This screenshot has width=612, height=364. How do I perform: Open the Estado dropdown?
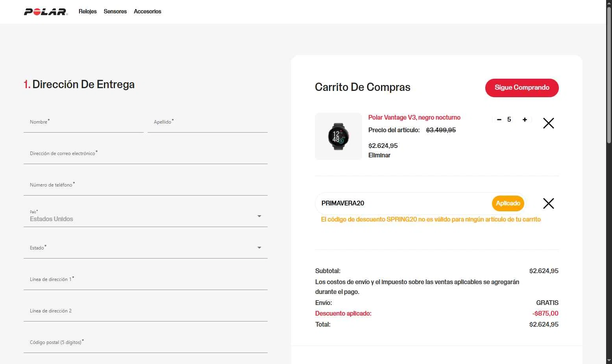(x=146, y=248)
